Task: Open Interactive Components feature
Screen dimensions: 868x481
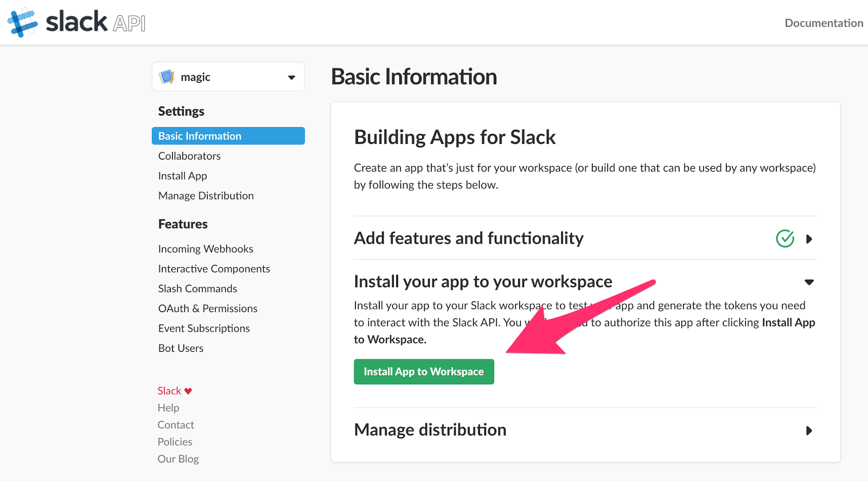Action: [214, 269]
